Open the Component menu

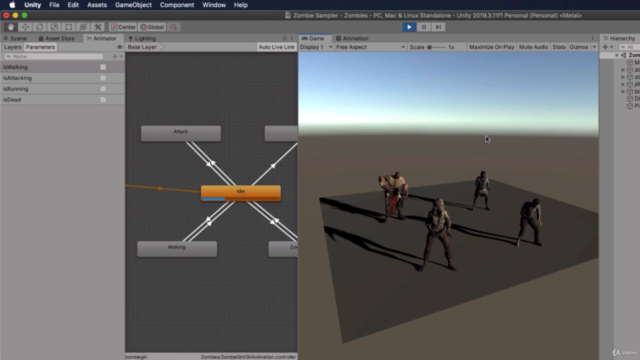(177, 5)
